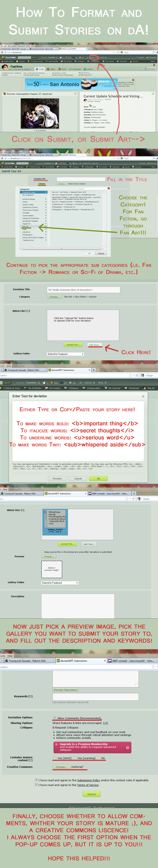The image size is (158, 868).
Task: Expand the Traditional Art category arrow
Action: click(x=46, y=240)
